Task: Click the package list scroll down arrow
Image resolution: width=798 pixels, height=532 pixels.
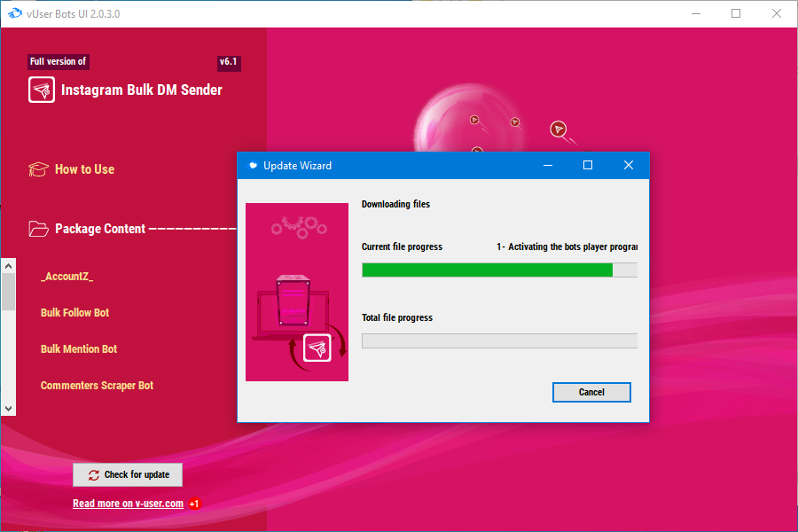Action: click(x=8, y=408)
